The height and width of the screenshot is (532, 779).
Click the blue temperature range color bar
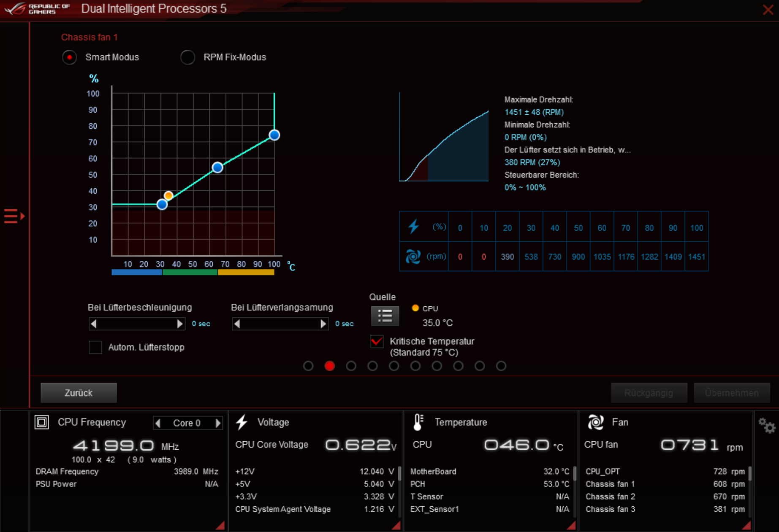[137, 273]
